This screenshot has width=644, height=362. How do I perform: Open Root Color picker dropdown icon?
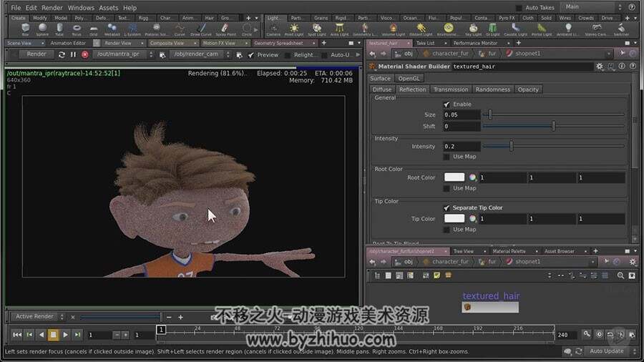[473, 177]
